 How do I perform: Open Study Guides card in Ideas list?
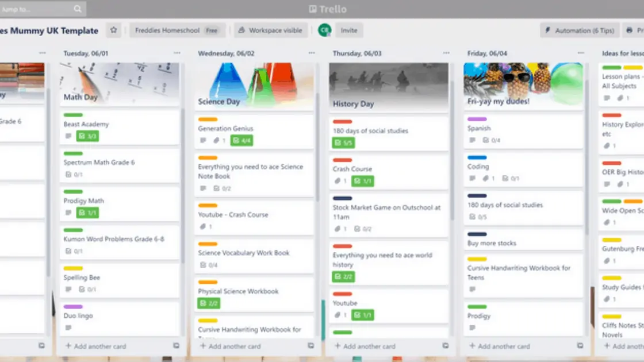point(622,290)
